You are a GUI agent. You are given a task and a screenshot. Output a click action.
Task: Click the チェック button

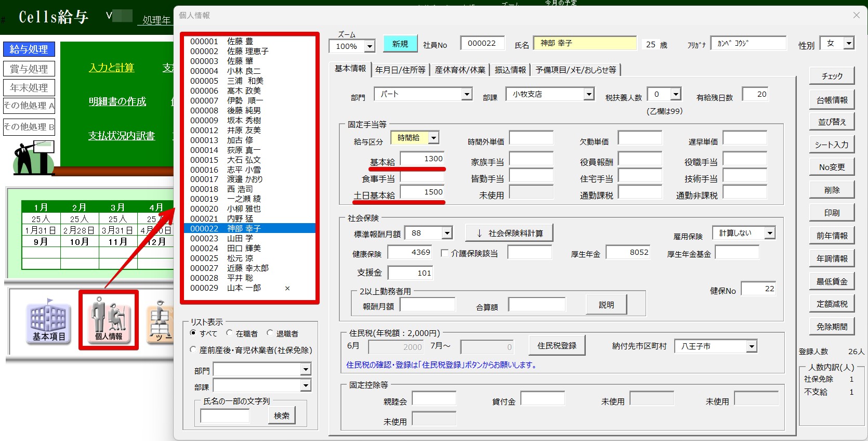(x=832, y=76)
